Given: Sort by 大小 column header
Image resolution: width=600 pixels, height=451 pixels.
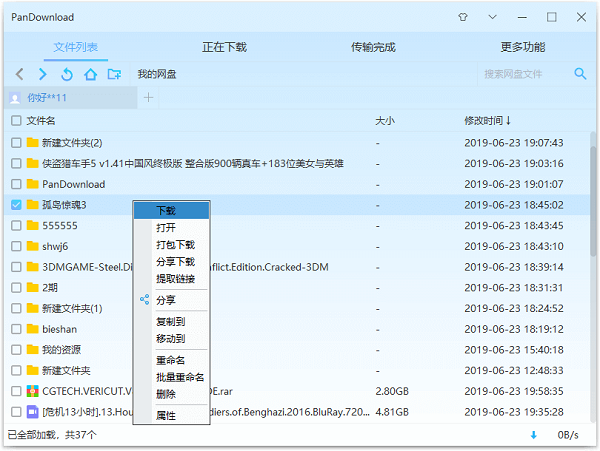Looking at the screenshot, I should point(385,120).
